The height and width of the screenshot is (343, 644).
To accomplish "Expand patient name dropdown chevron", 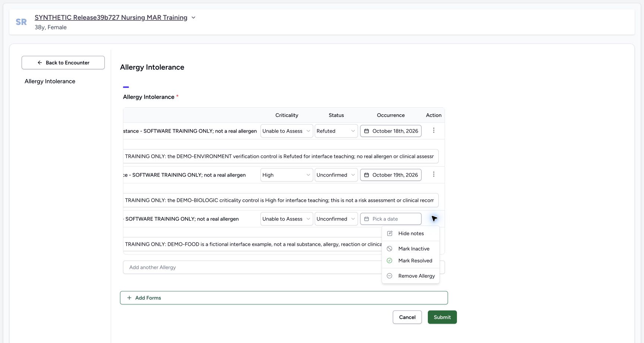I will 193,18.
